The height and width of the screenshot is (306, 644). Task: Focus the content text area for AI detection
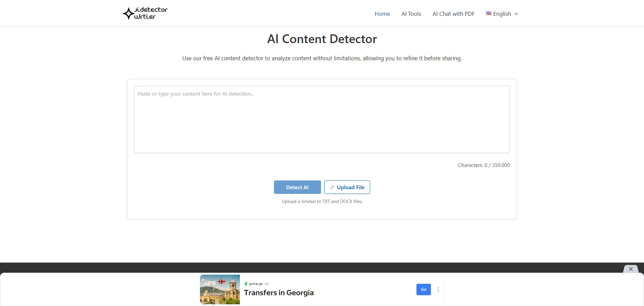point(322,120)
